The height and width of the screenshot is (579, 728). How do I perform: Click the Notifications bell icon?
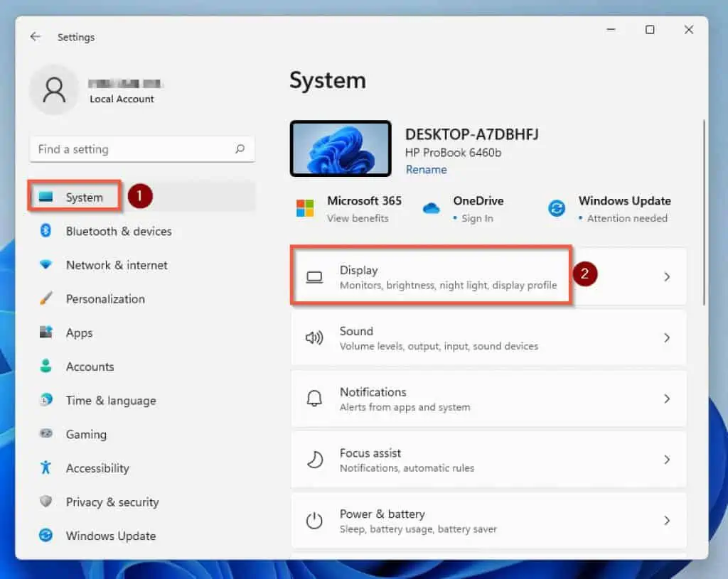(314, 399)
